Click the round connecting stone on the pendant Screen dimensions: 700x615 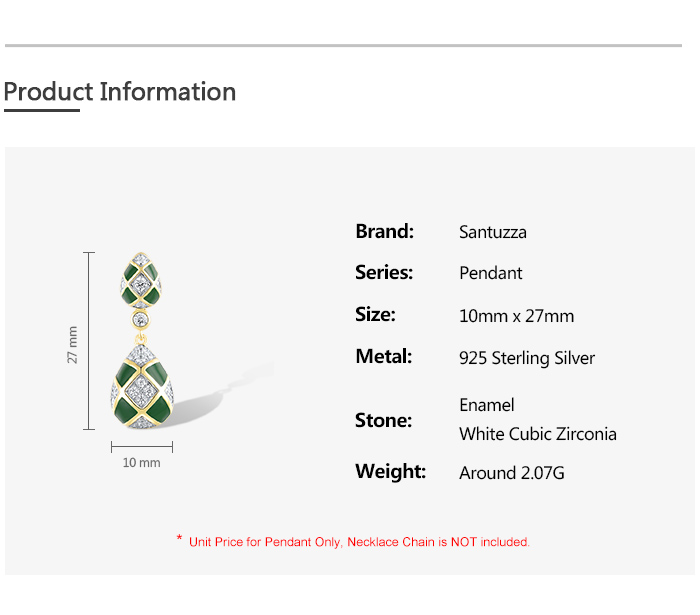pos(141,320)
